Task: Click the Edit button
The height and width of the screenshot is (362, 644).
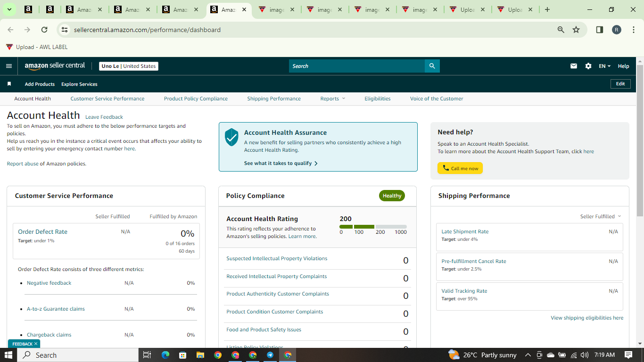Action: click(x=620, y=84)
